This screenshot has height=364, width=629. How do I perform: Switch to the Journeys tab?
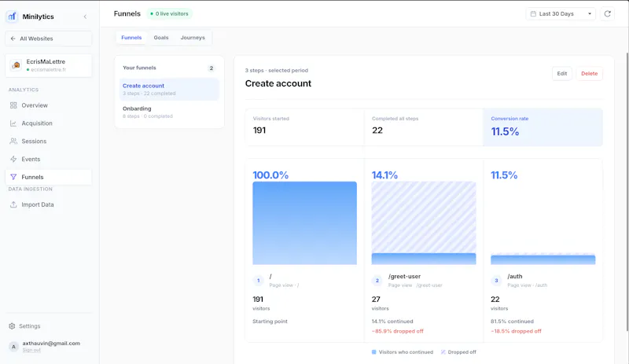(x=193, y=38)
